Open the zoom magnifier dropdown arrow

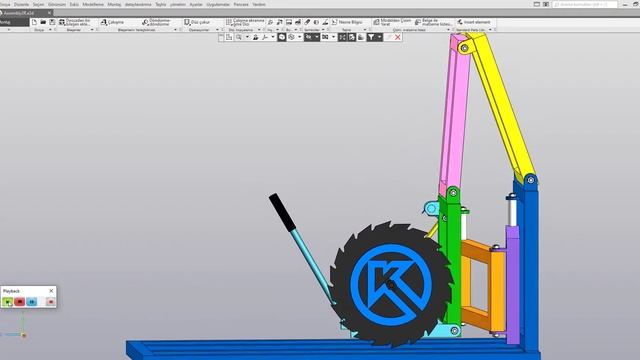pos(247,37)
